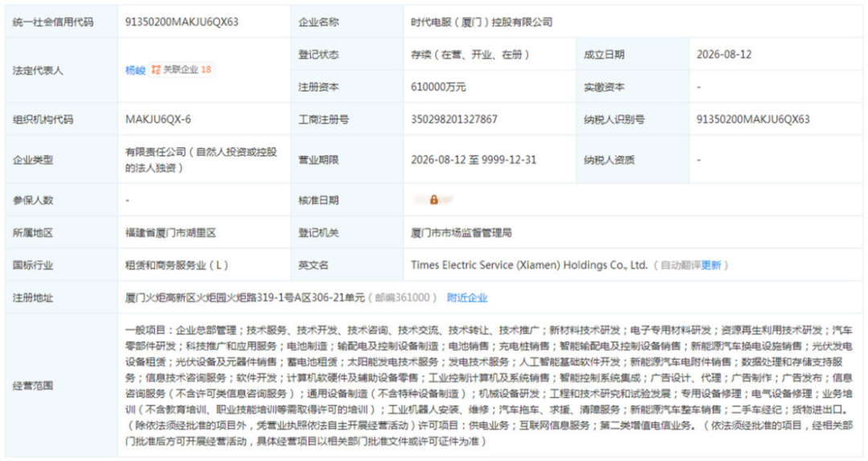Click the 登记状态 label cell
The image size is (868, 461).
click(x=347, y=55)
